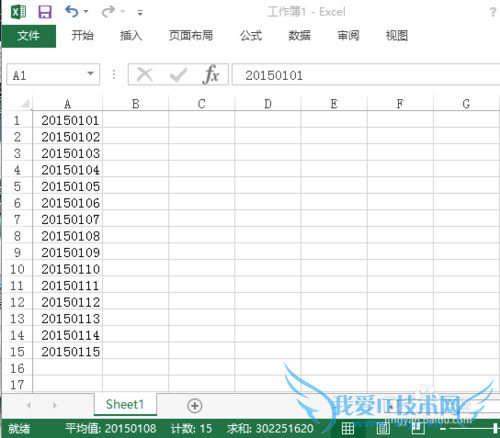Click the 就绪 status indicator
The image size is (500, 438).
pos(19,429)
